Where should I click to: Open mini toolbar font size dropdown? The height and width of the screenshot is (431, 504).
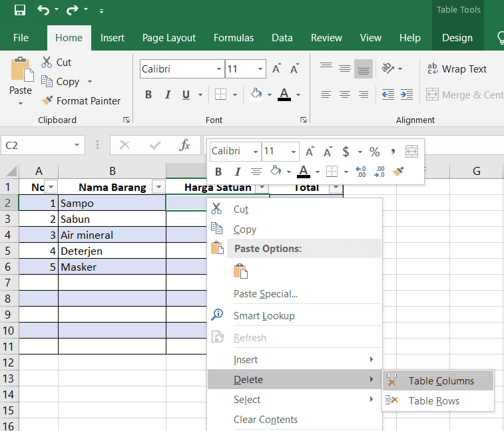(293, 152)
